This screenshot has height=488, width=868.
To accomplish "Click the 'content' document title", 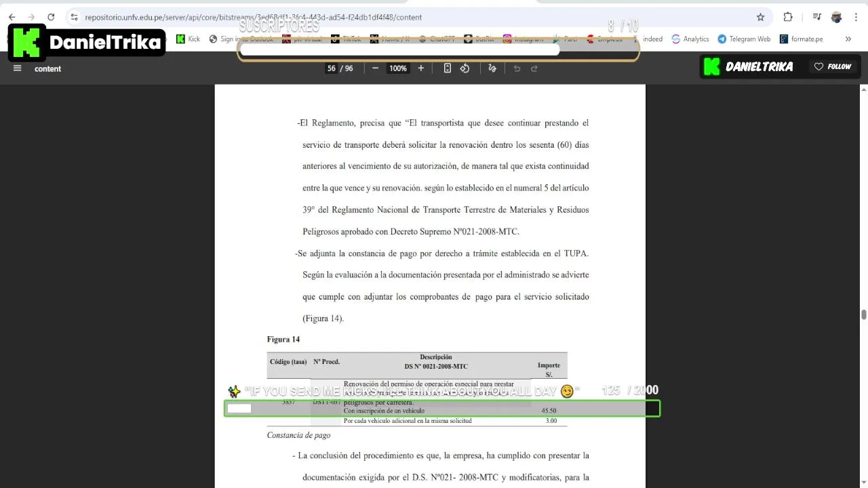I will click(x=47, y=68).
